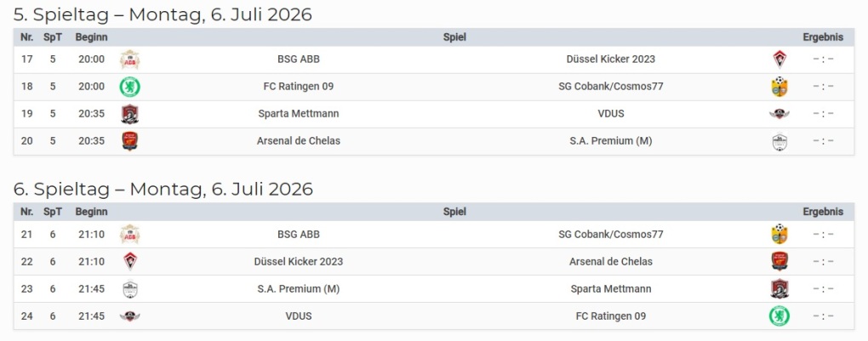Screen dimensions: 868x341
Task: Open BSG ABB team link in match 21
Action: tap(299, 235)
